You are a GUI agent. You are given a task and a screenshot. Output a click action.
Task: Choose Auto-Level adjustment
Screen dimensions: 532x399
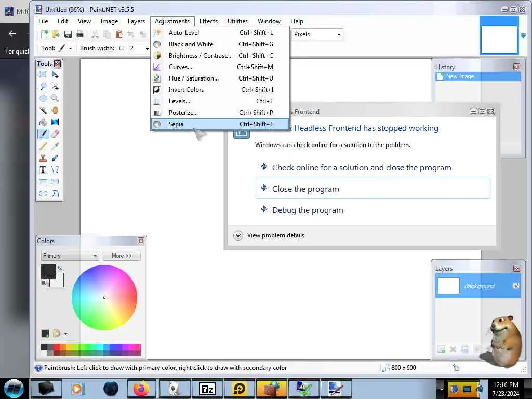point(220,33)
